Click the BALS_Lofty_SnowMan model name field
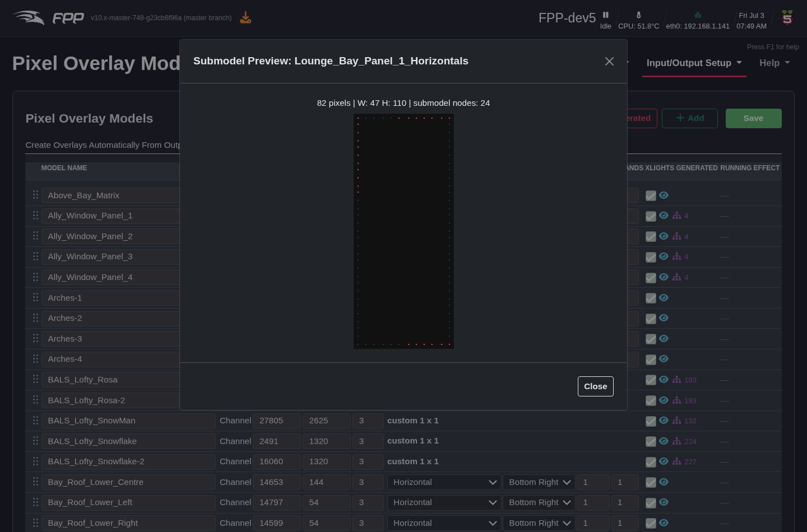 pos(128,421)
